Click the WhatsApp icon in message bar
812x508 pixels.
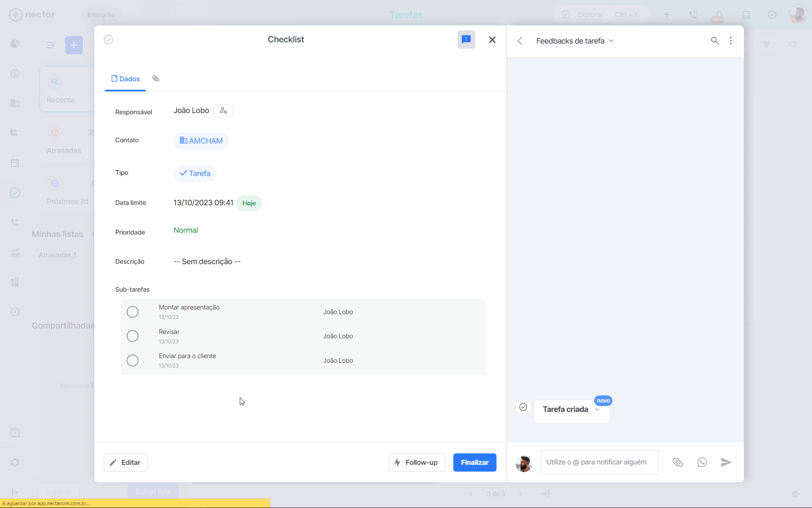coord(702,462)
